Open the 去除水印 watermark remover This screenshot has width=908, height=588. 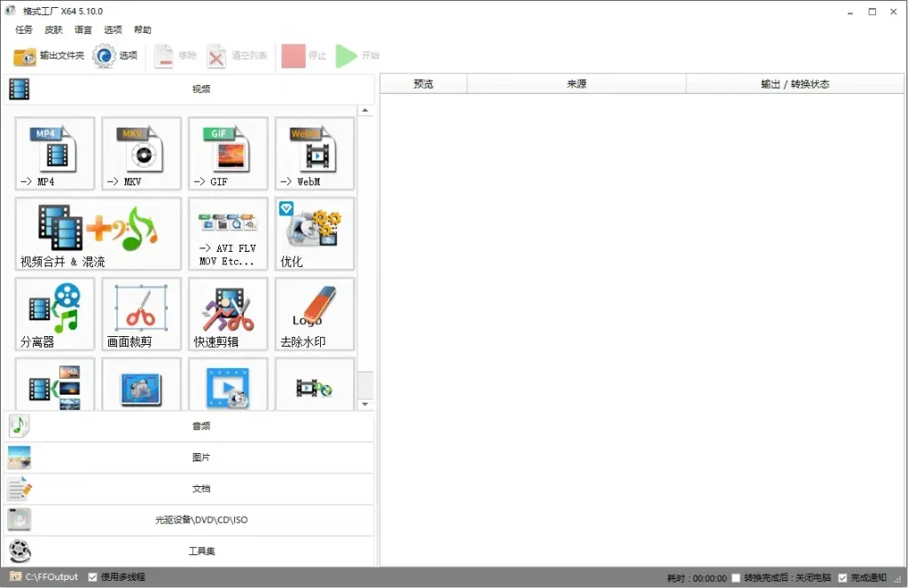click(x=315, y=314)
